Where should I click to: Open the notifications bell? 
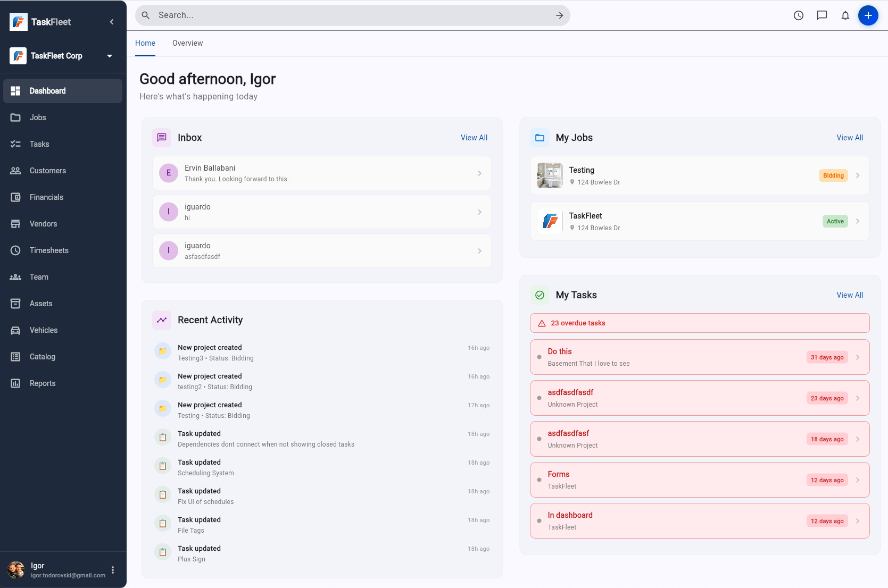(x=845, y=15)
